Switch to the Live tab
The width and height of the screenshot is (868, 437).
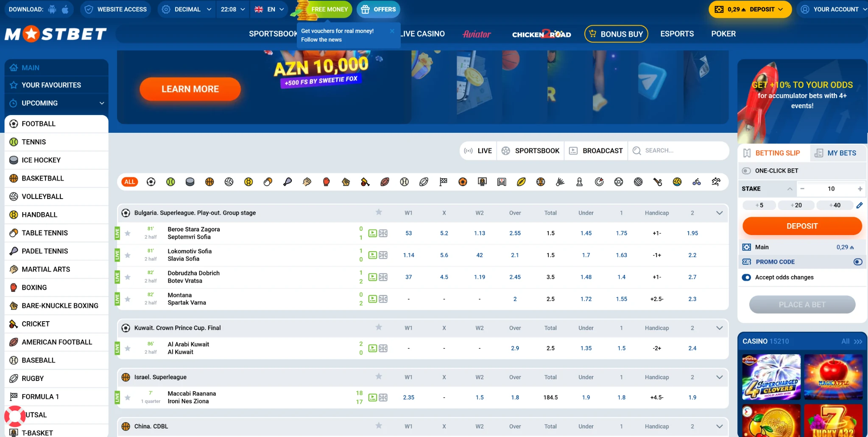click(x=478, y=151)
